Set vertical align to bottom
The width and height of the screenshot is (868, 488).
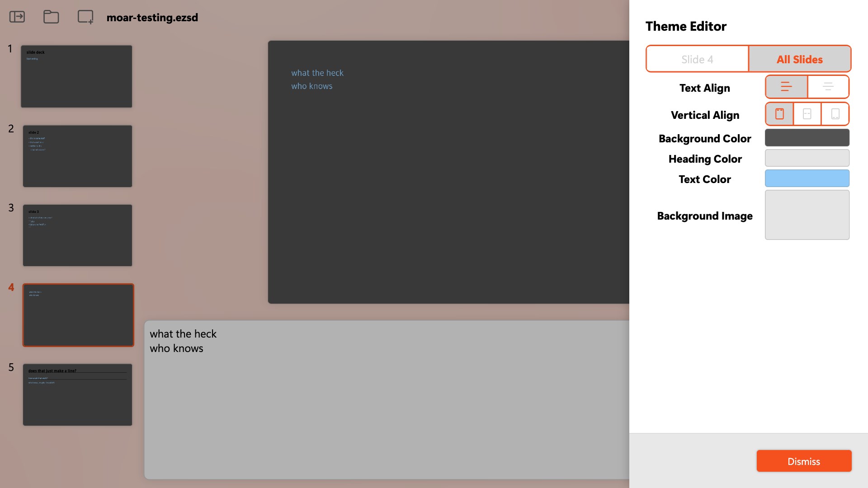coord(835,114)
